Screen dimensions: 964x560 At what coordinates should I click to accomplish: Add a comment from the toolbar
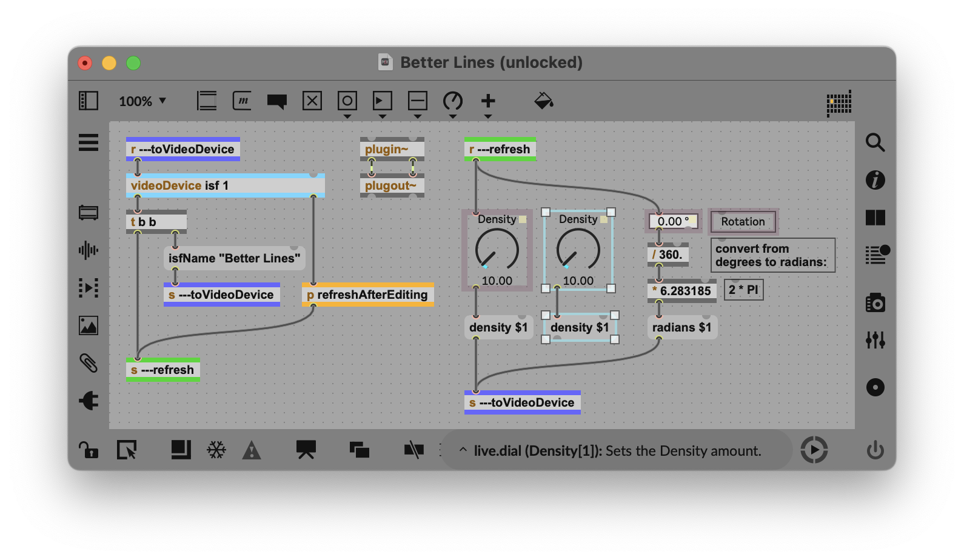click(x=277, y=101)
